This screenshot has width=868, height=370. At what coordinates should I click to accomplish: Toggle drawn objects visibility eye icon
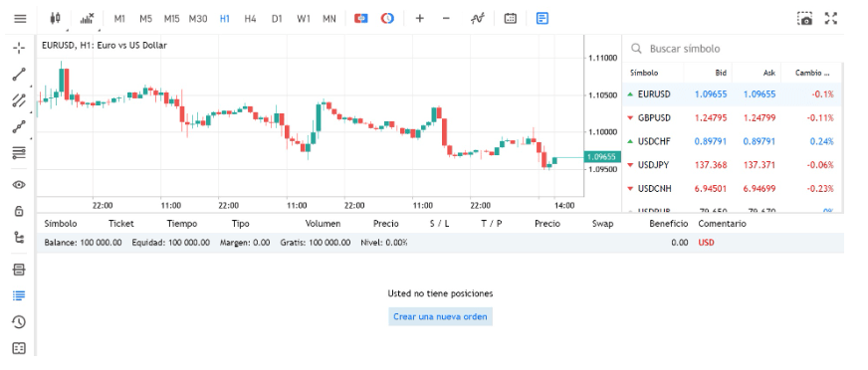19,185
